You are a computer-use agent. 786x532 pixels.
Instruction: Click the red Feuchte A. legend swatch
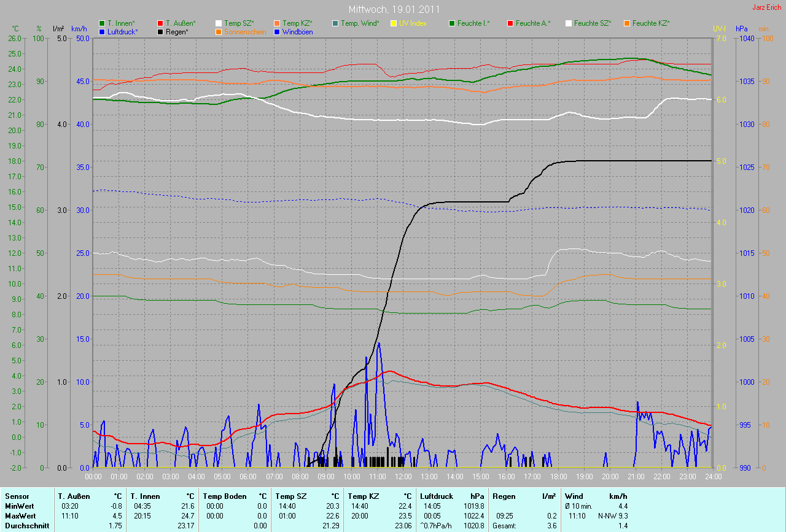pos(510,23)
